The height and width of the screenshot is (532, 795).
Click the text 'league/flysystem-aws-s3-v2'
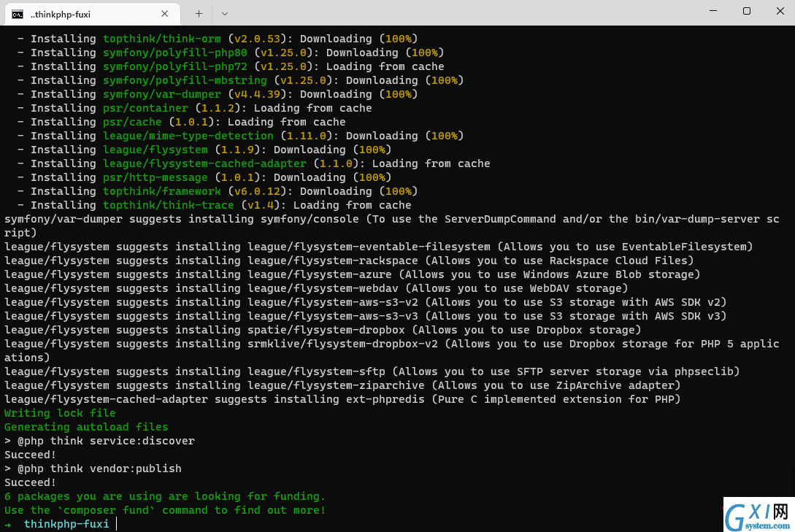click(333, 302)
